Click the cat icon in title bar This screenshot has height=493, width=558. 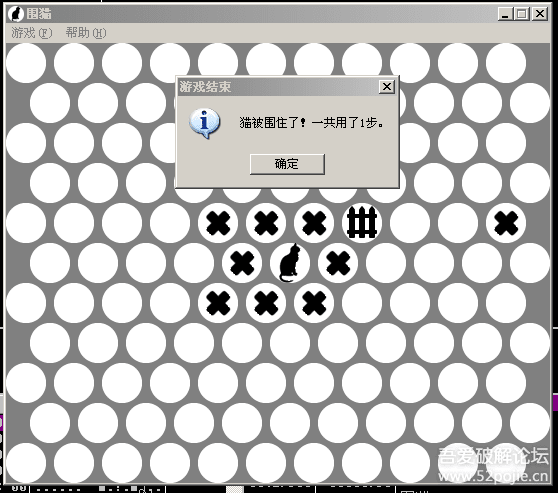(x=16, y=14)
